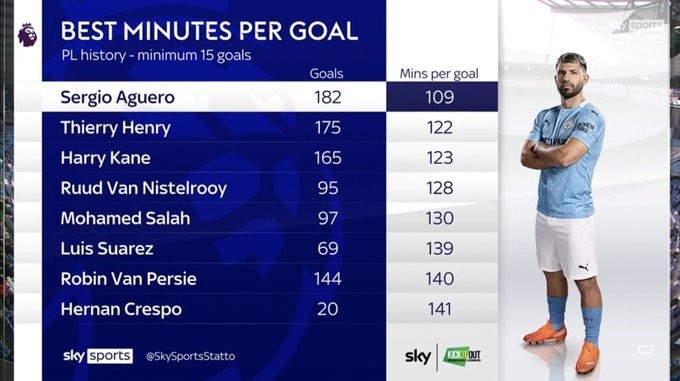Click the Sergio Aguero player photo
This screenshot has width=680, height=381.
tap(565, 212)
